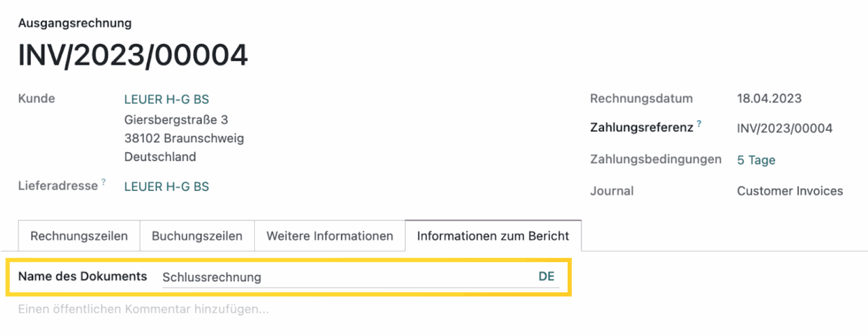Click the Ausgangsrechnung title text
The height and width of the screenshot is (335, 868).
[x=75, y=23]
